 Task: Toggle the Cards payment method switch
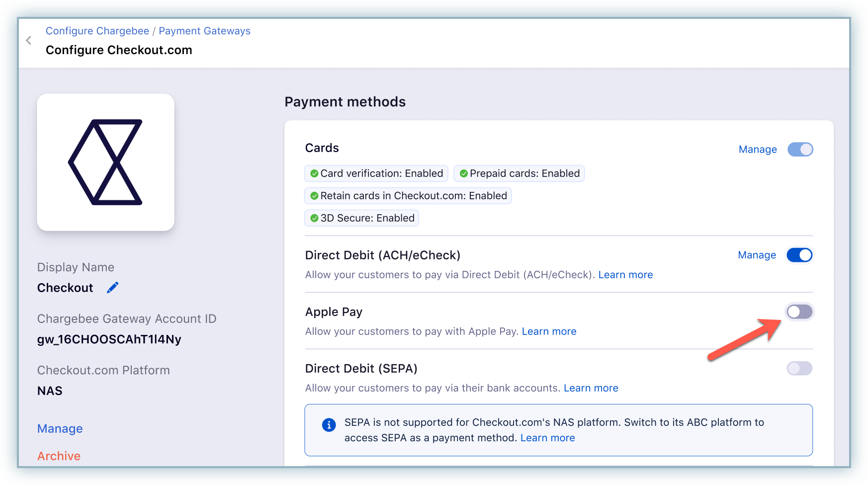pyautogui.click(x=800, y=150)
